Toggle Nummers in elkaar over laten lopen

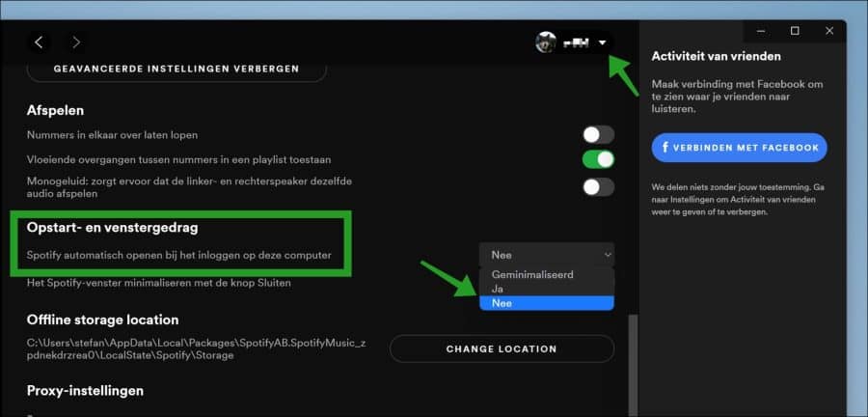pyautogui.click(x=598, y=134)
